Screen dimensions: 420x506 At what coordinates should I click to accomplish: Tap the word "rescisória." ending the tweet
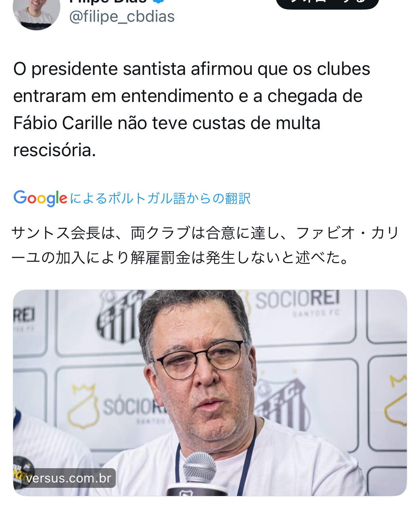pyautogui.click(x=55, y=150)
